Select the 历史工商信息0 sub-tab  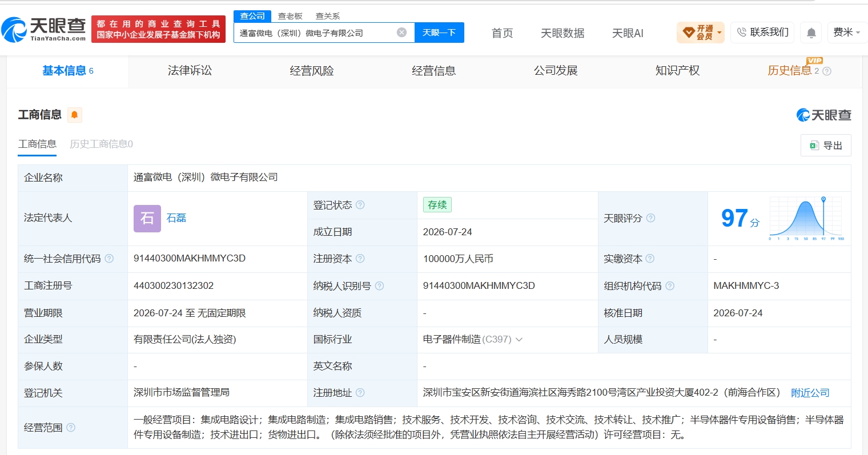click(x=101, y=144)
